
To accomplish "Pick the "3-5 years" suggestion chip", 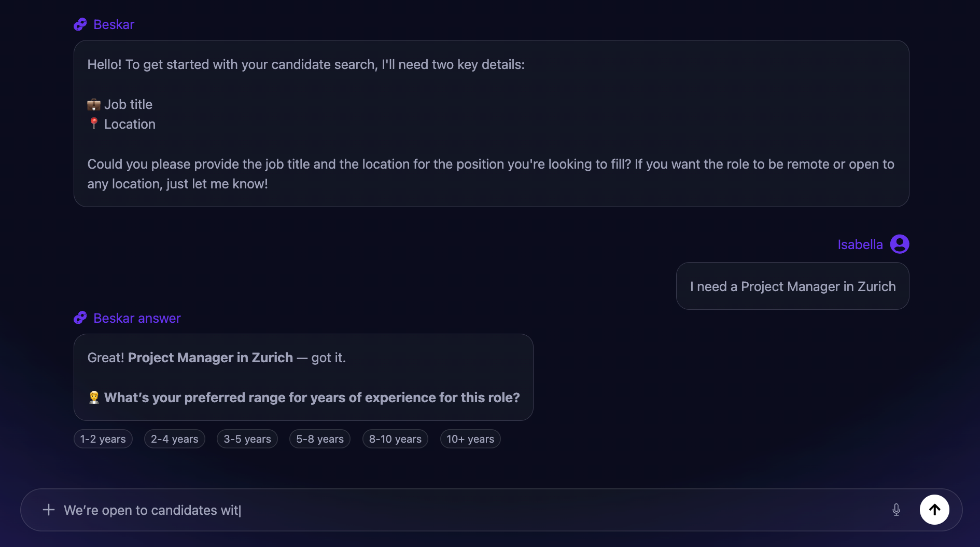I will 247,439.
